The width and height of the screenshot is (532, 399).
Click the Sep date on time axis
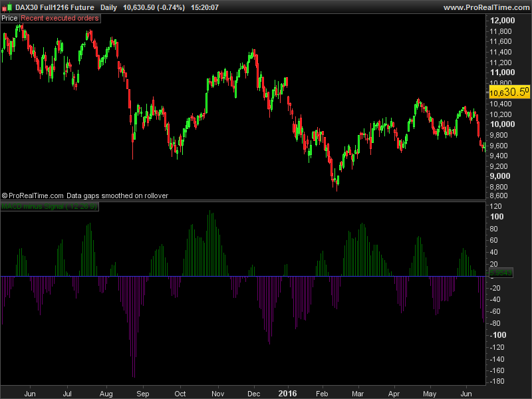(x=143, y=394)
